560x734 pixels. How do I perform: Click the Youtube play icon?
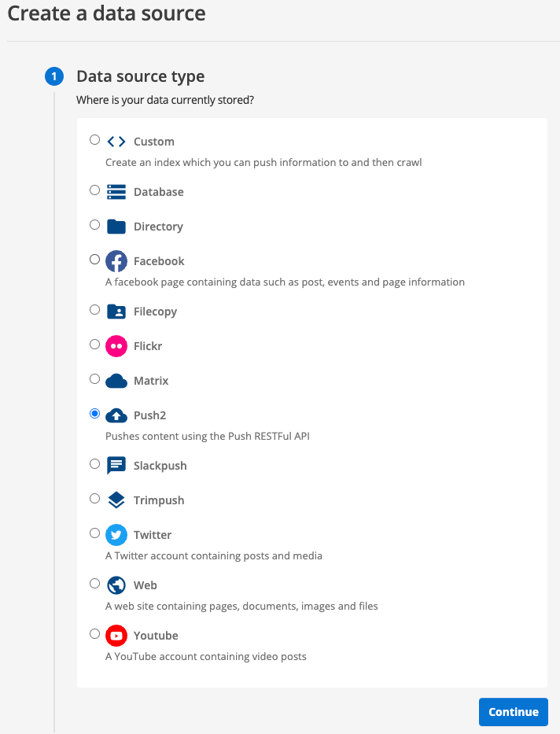click(115, 635)
